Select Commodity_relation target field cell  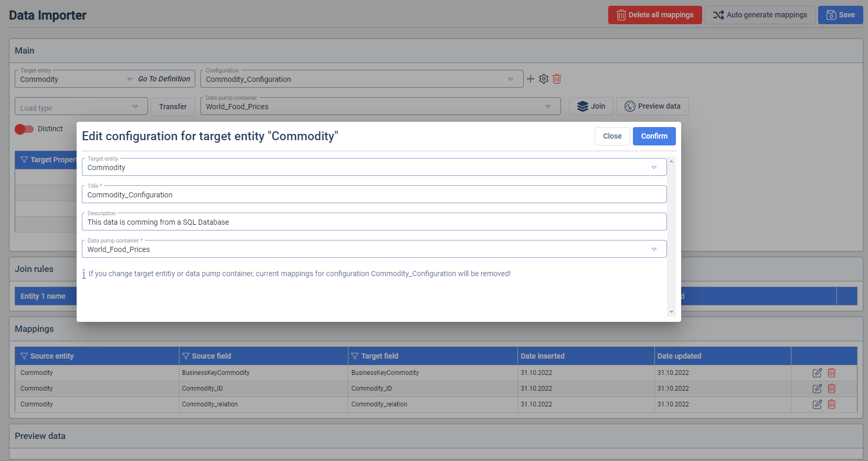pos(433,404)
